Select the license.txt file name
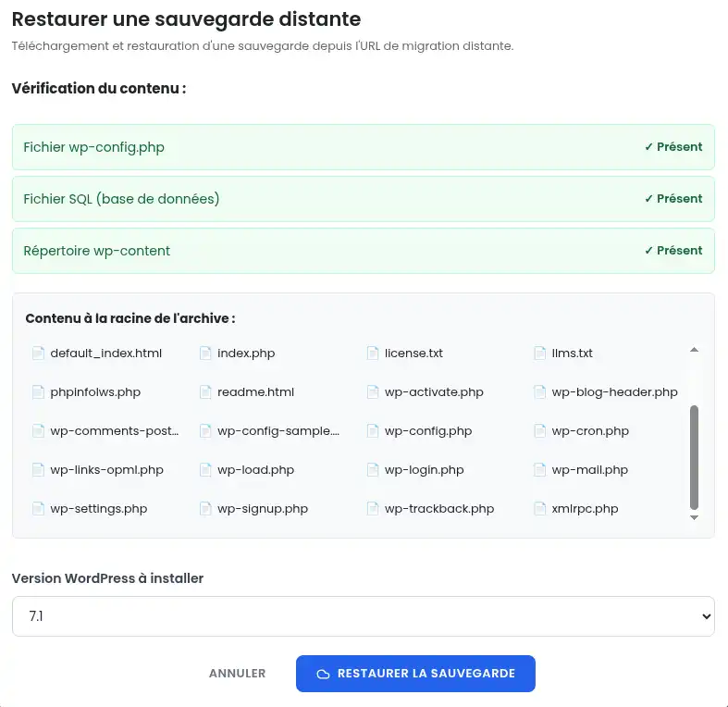Screen dimensions: 728x707 point(413,353)
